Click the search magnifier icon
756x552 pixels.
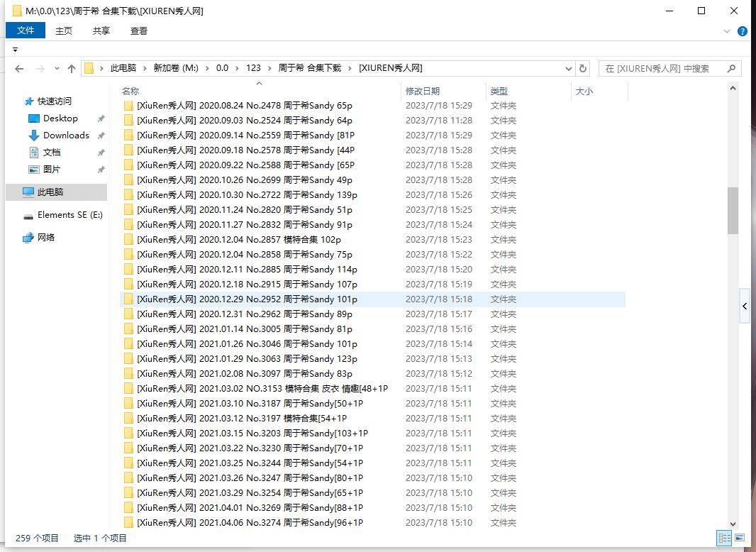pyautogui.click(x=731, y=69)
